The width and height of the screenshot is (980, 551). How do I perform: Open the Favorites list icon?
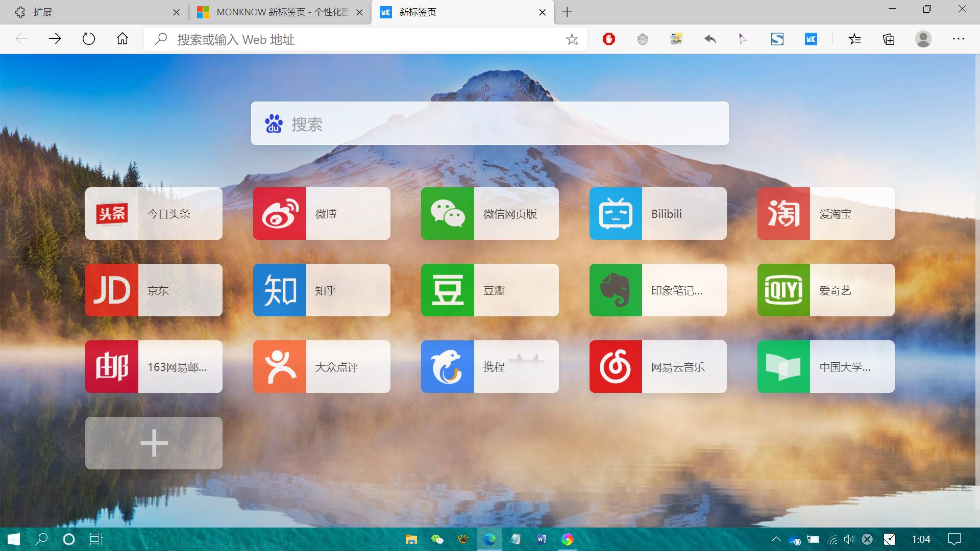[x=855, y=39]
